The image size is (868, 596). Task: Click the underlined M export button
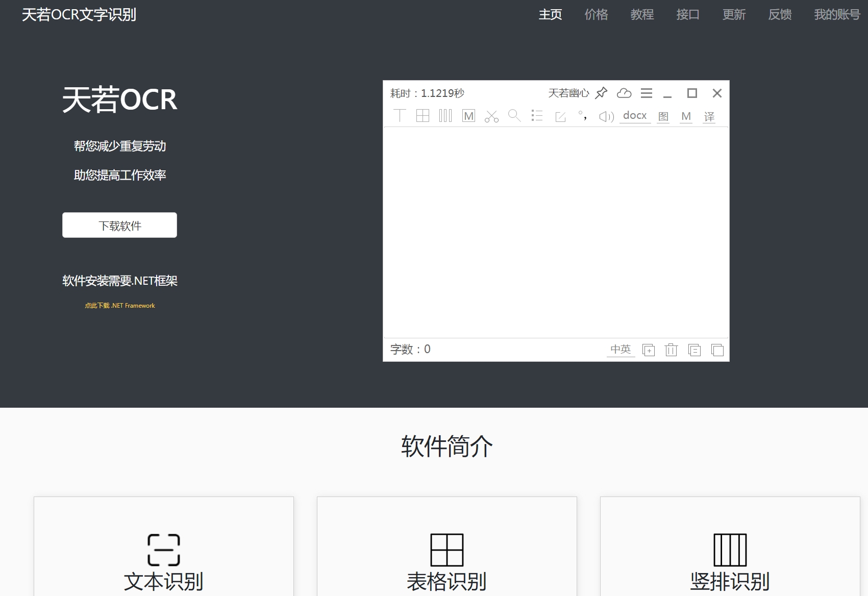pos(686,117)
